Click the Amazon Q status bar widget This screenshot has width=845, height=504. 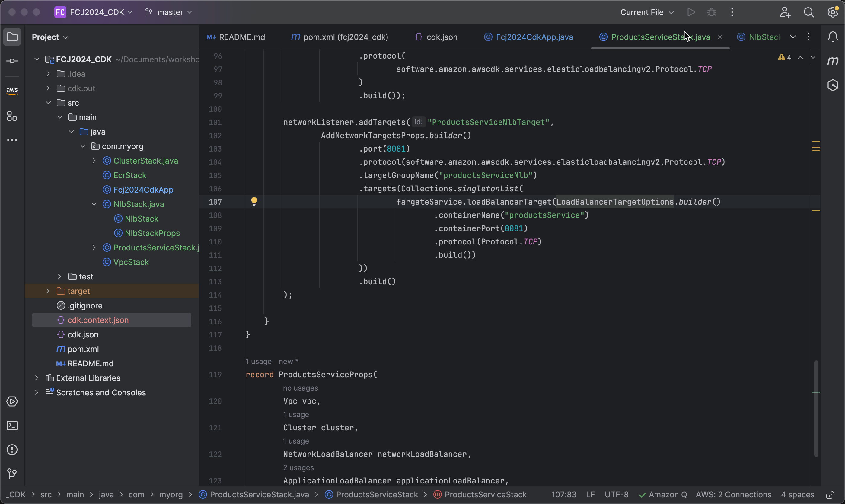tap(663, 495)
